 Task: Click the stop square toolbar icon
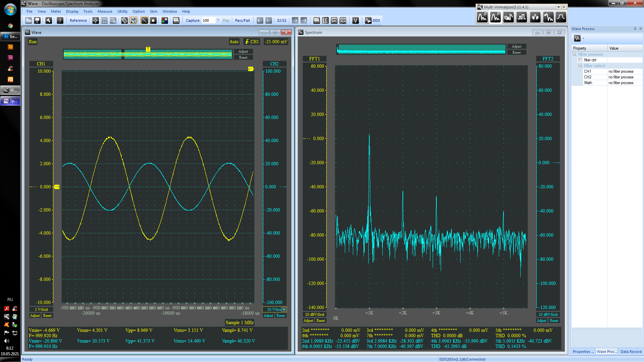point(153,20)
